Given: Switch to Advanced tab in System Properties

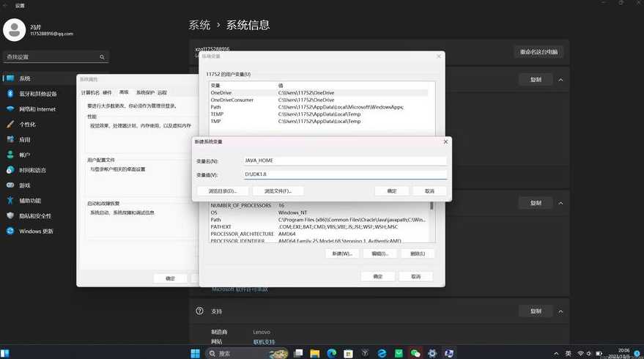Looking at the screenshot, I should [124, 92].
